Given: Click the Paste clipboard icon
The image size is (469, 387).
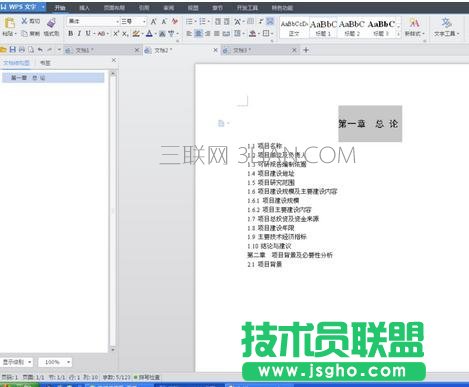Looking at the screenshot, I should 9,23.
